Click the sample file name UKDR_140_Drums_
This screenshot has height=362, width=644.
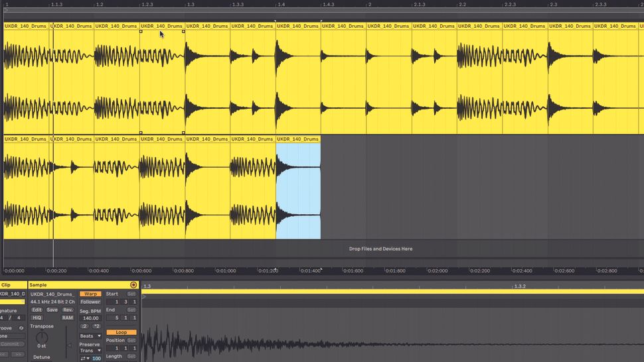click(52, 294)
